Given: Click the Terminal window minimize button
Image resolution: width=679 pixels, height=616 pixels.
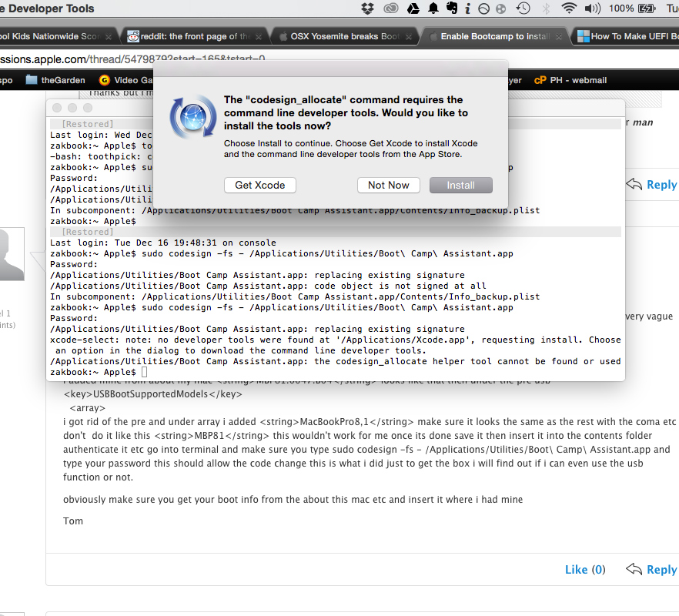Looking at the screenshot, I should (72, 108).
